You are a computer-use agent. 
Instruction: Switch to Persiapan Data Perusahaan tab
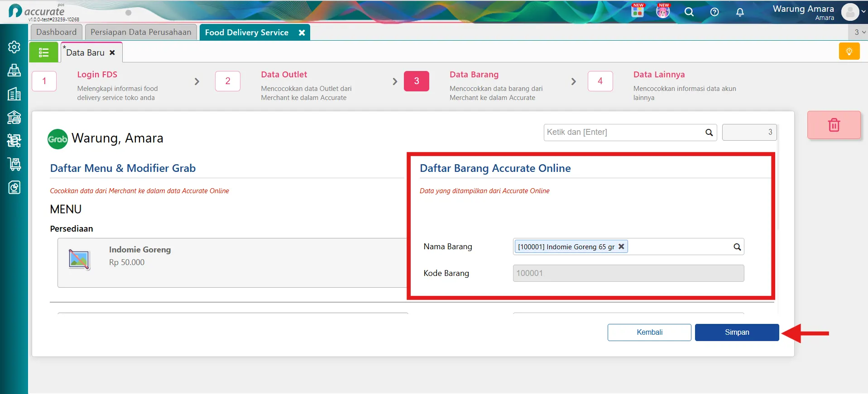click(141, 32)
